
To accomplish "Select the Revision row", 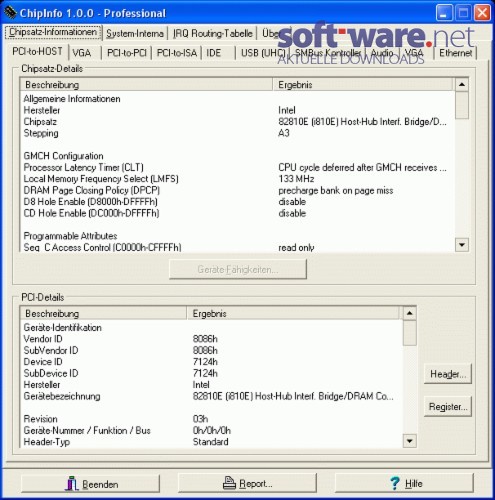I will 211,419.
